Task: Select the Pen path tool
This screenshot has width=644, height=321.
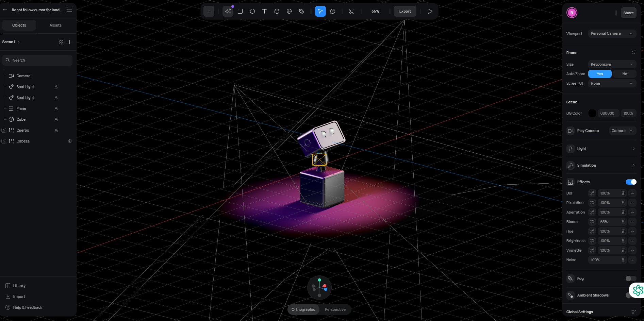Action: 301,11
